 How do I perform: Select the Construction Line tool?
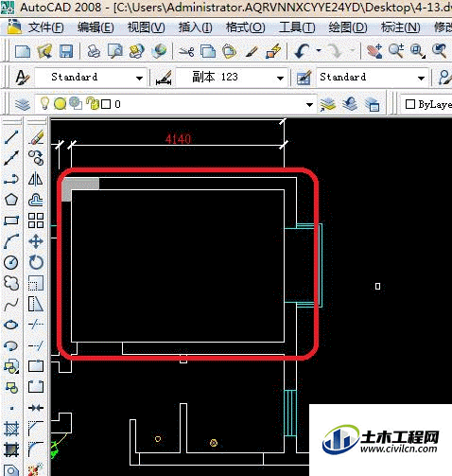(x=11, y=158)
